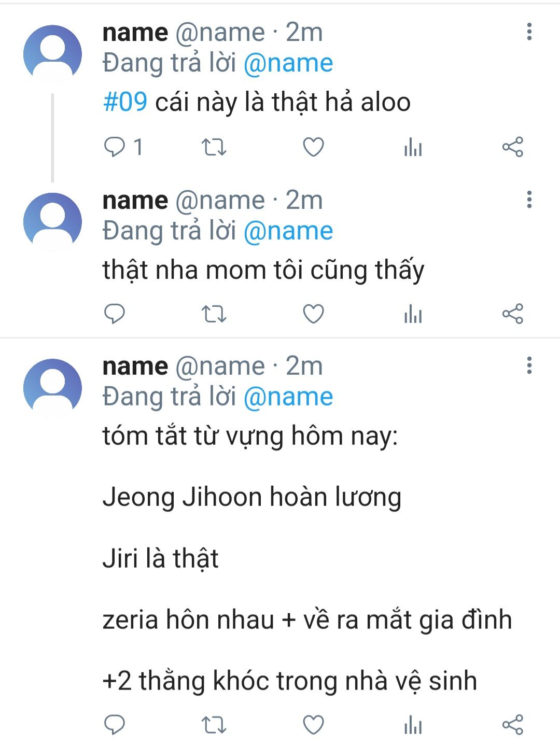Screen dimensions: 560x746
Task: Open more options for 'tóm tắt từ vựng' tweet
Action: point(529,365)
